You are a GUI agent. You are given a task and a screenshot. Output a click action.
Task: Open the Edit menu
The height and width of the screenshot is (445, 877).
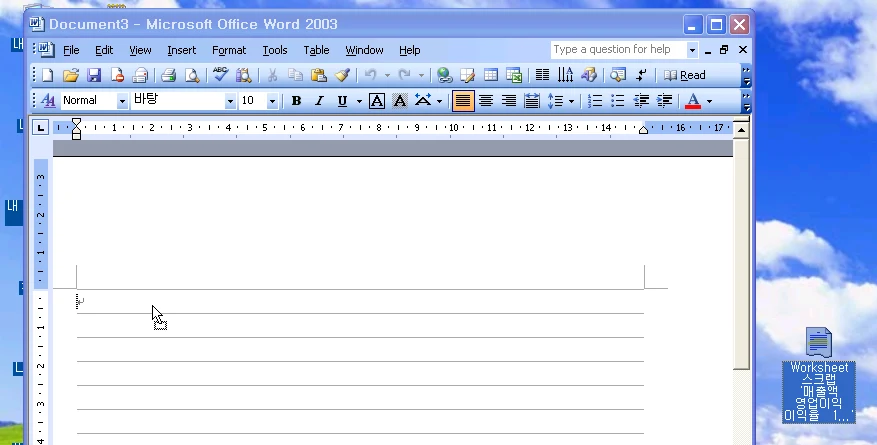104,50
